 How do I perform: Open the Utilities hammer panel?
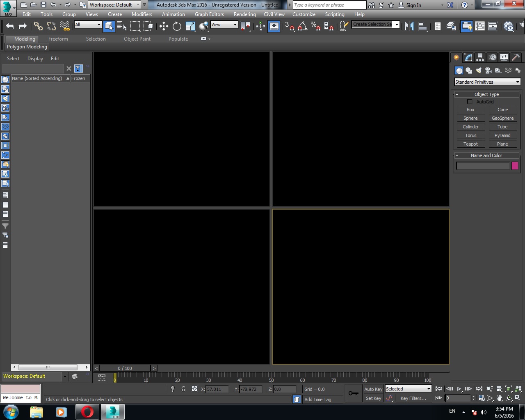[x=516, y=57]
